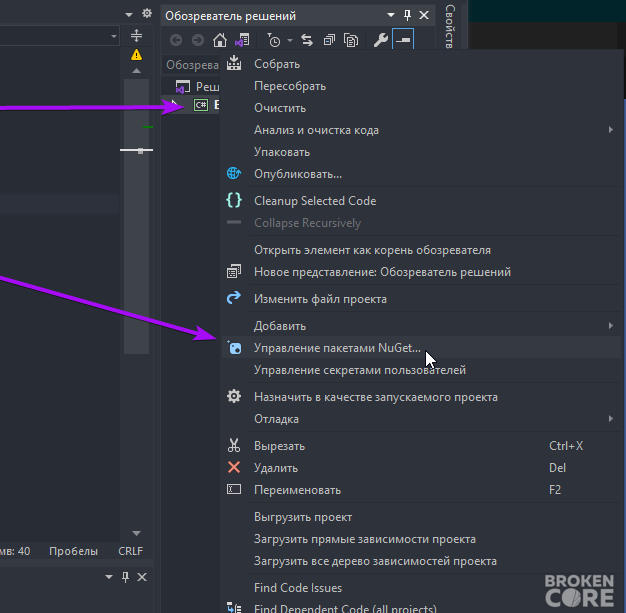Click the NuGet package manager icon
The height and width of the screenshot is (613, 626).
(x=234, y=347)
